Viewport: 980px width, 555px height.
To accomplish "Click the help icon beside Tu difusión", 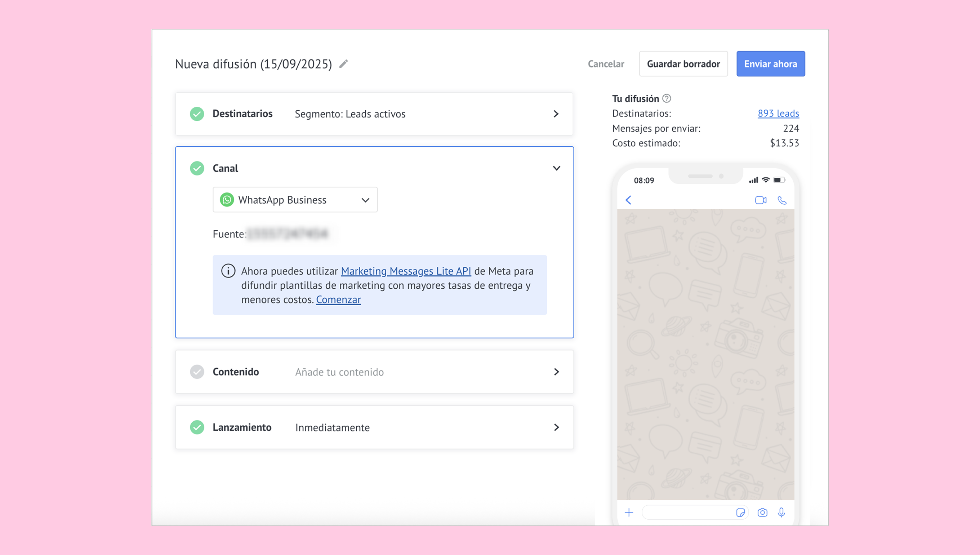I will [x=667, y=99].
